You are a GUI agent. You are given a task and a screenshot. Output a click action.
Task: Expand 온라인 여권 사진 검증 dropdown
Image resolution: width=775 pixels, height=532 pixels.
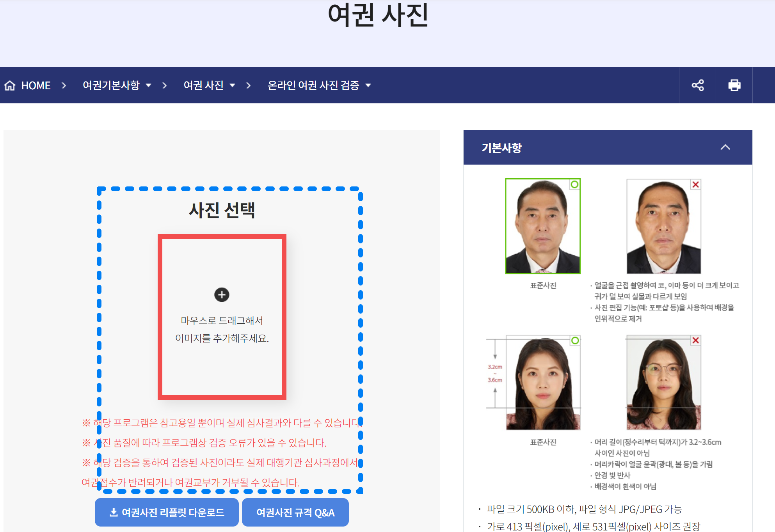319,85
